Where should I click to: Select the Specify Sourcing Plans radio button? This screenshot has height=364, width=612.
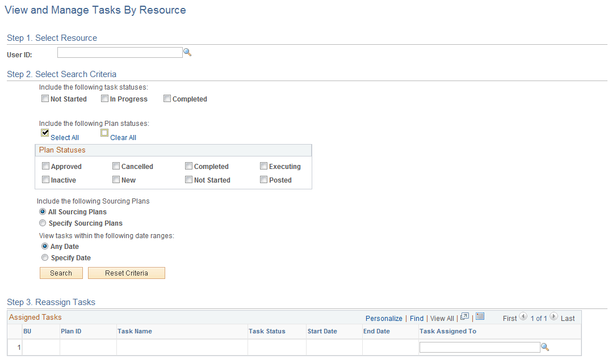tap(43, 223)
